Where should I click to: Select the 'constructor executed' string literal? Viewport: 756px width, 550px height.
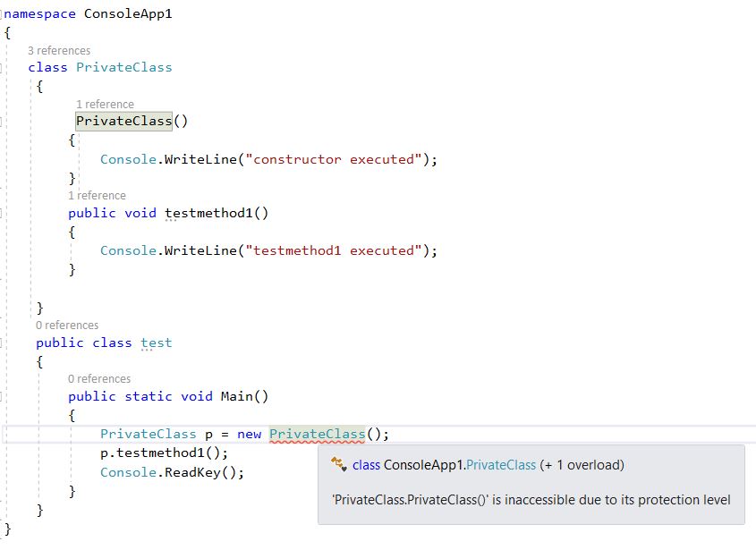(x=331, y=158)
